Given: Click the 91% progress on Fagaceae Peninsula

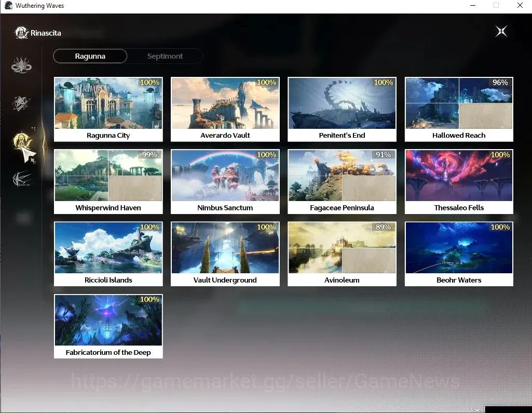Looking at the screenshot, I should 383,155.
